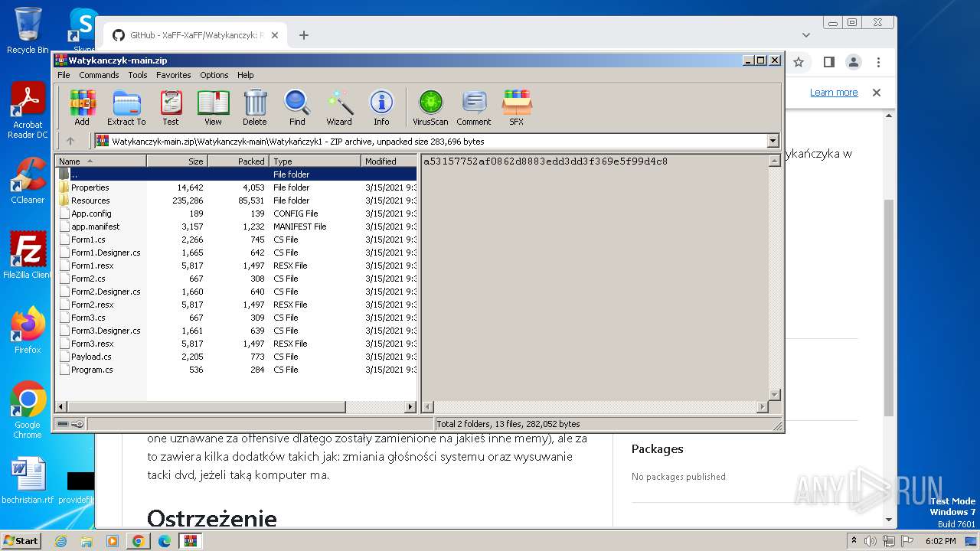Open Chrome tab search chevron
Image resolution: width=980 pixels, height=551 pixels.
[x=806, y=35]
